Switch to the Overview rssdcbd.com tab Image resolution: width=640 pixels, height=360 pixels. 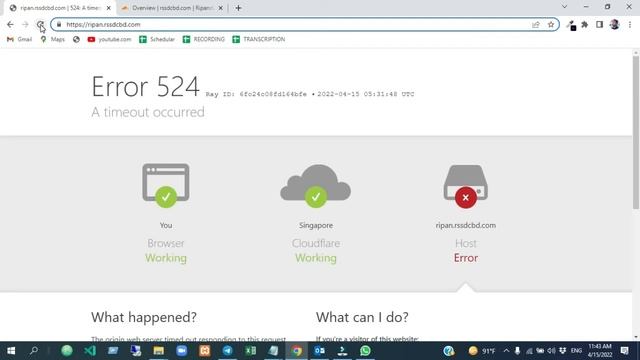click(x=171, y=8)
